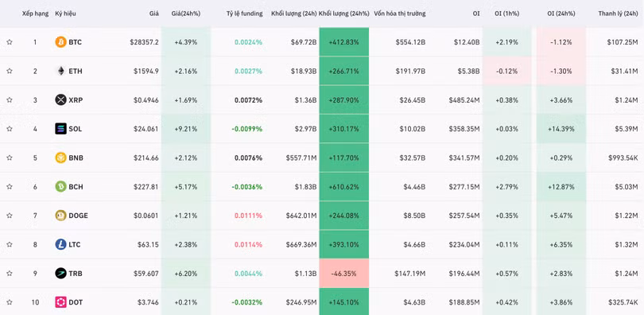Click the DOT Polkadot icon
This screenshot has width=644, height=315.
[60, 302]
